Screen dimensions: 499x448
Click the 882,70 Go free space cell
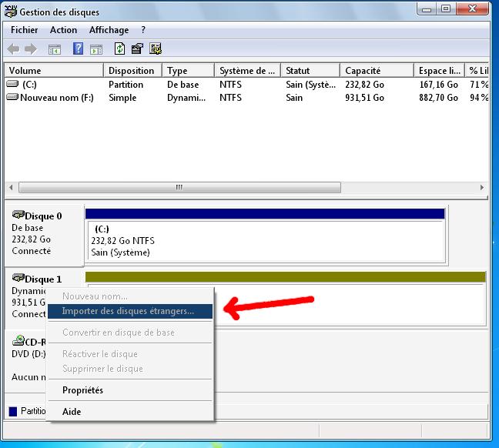[438, 98]
